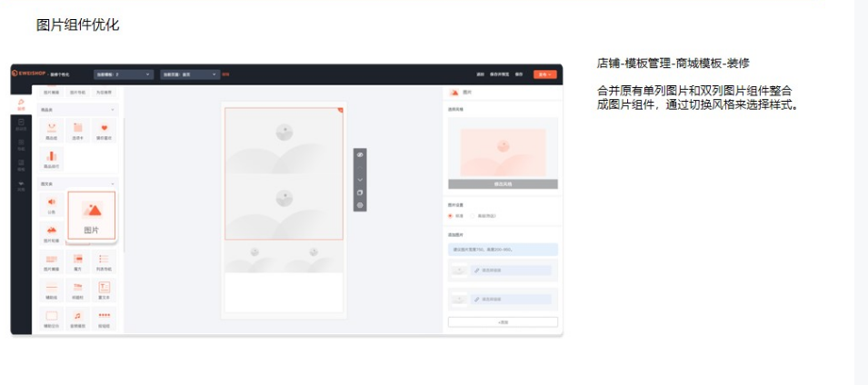Click the orange corner badge on selected image

pos(341,110)
